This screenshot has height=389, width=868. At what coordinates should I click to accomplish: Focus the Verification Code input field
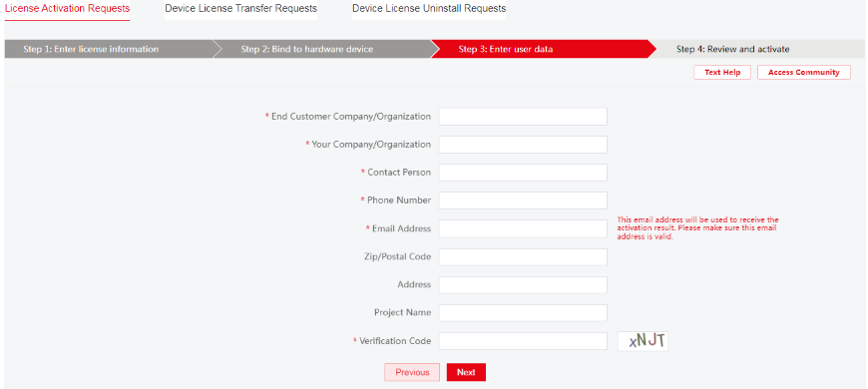[523, 341]
